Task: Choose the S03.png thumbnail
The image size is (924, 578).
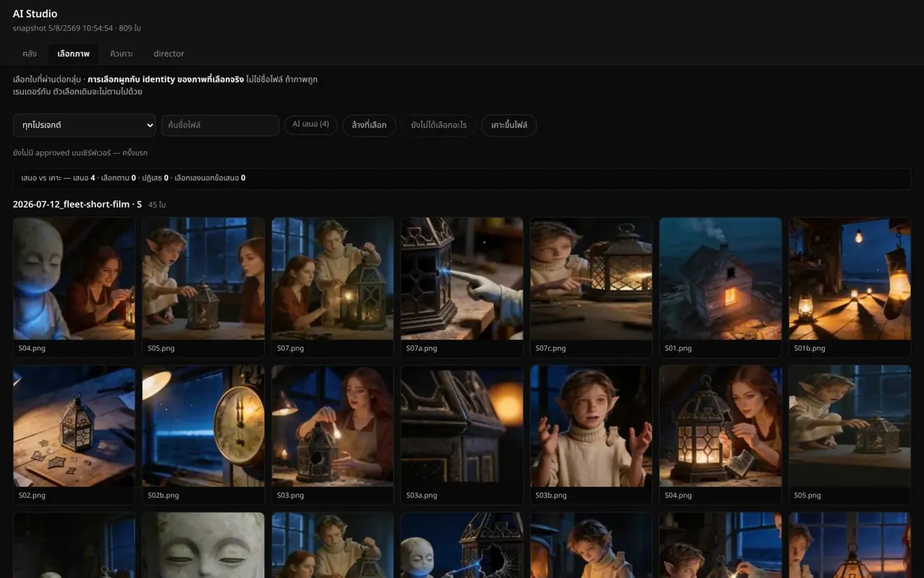Action: [x=332, y=434]
